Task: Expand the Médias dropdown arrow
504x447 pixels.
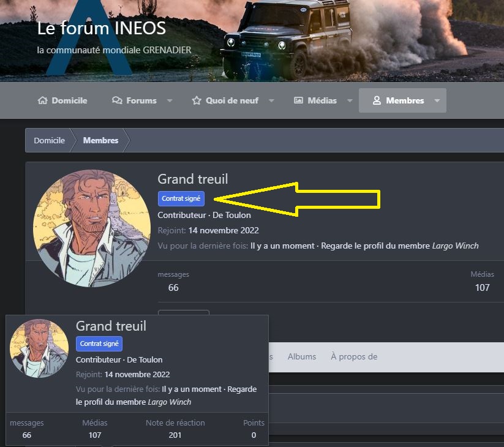Action: tap(350, 100)
